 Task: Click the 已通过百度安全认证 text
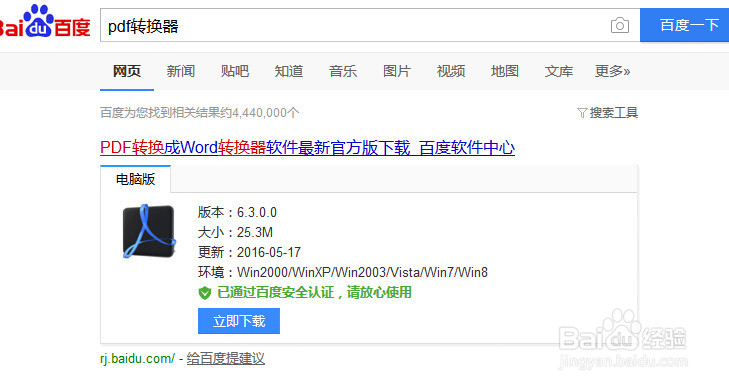[314, 293]
